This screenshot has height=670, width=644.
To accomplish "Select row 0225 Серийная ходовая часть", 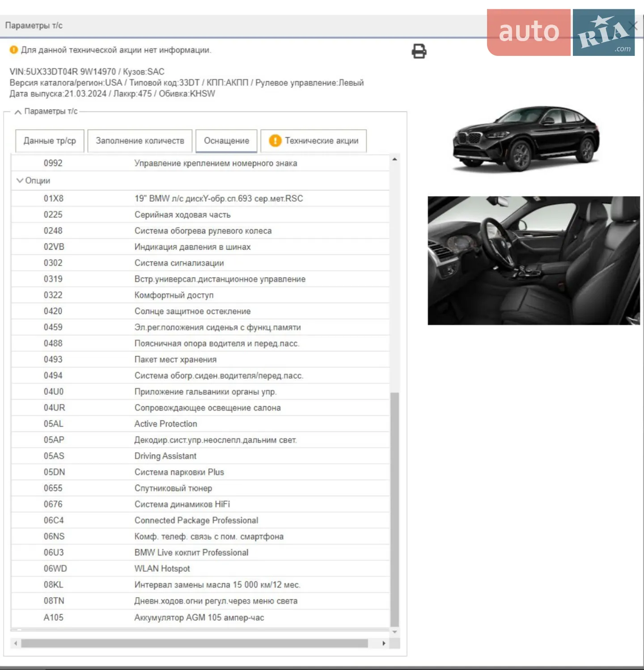I will [200, 215].
